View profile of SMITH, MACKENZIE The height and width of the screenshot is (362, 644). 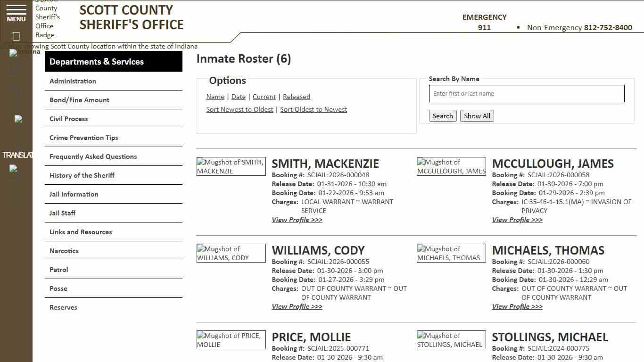point(297,219)
